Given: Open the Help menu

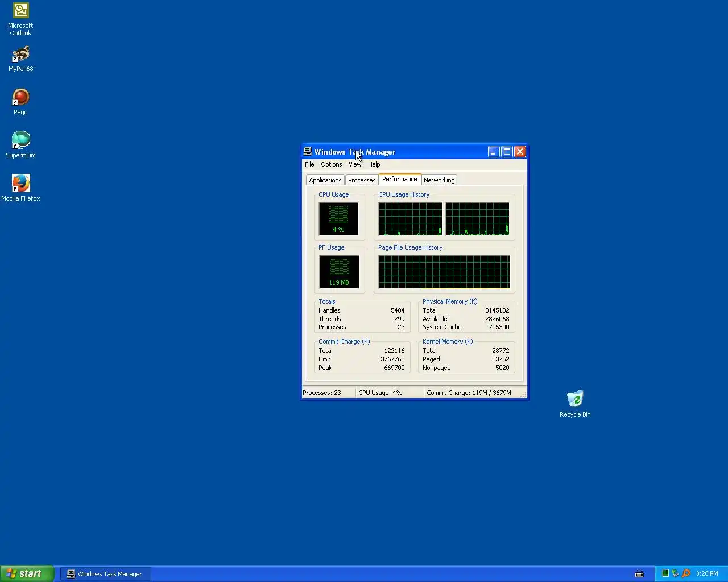Looking at the screenshot, I should click(374, 164).
